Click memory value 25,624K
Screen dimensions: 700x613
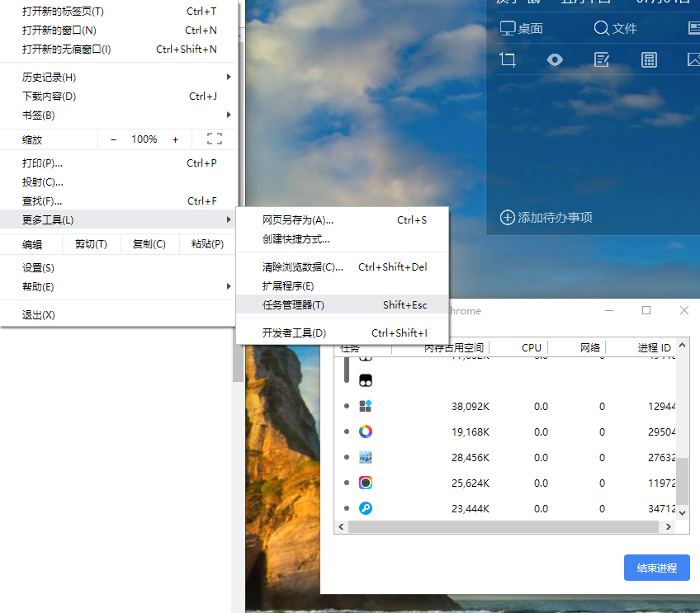point(470,483)
